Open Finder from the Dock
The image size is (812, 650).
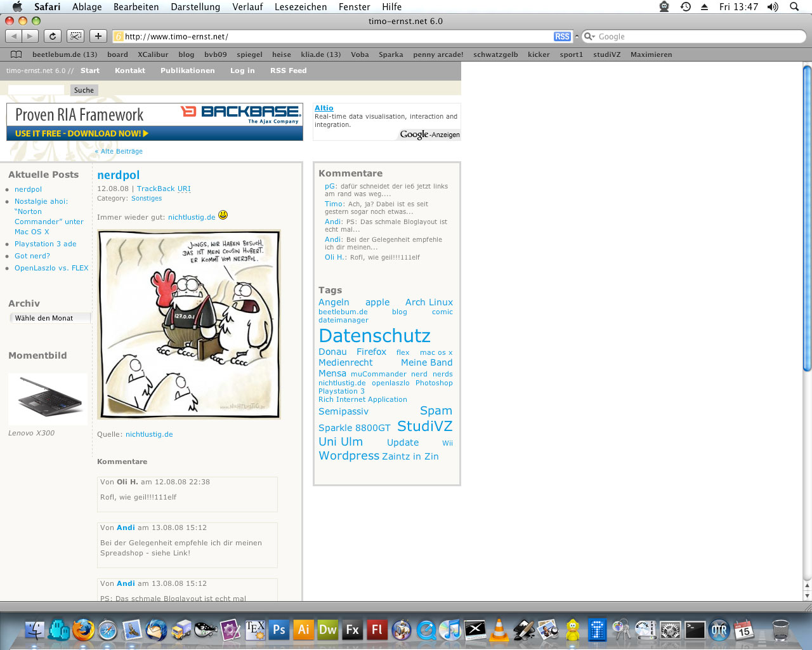pyautogui.click(x=34, y=630)
